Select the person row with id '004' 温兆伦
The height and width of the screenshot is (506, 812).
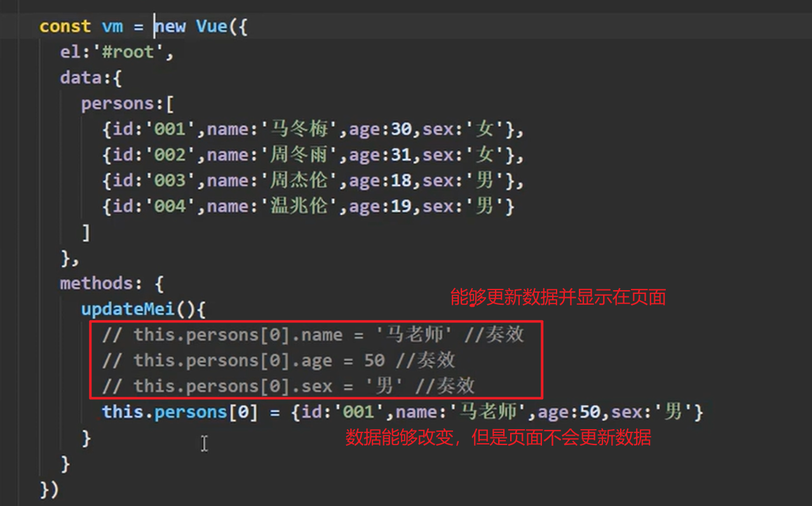pos(308,206)
